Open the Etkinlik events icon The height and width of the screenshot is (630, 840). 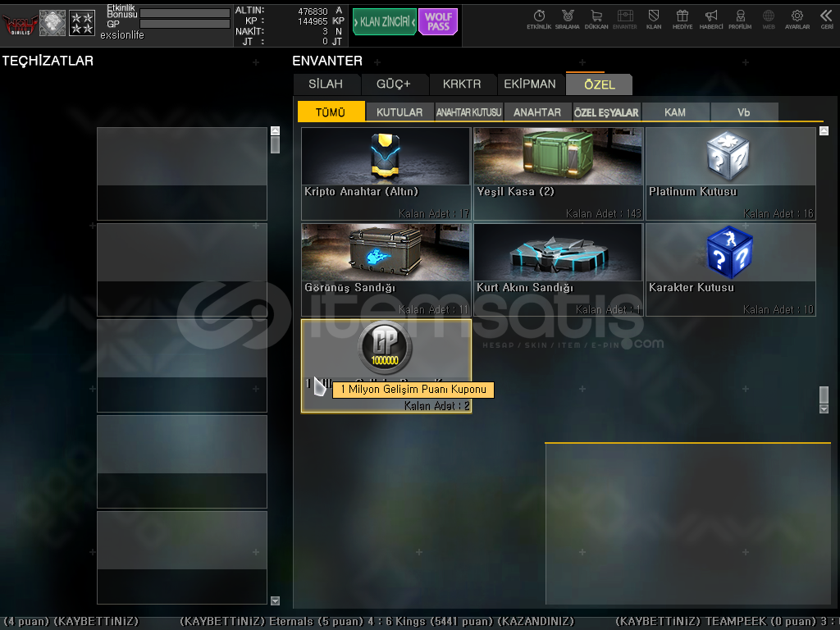[539, 19]
